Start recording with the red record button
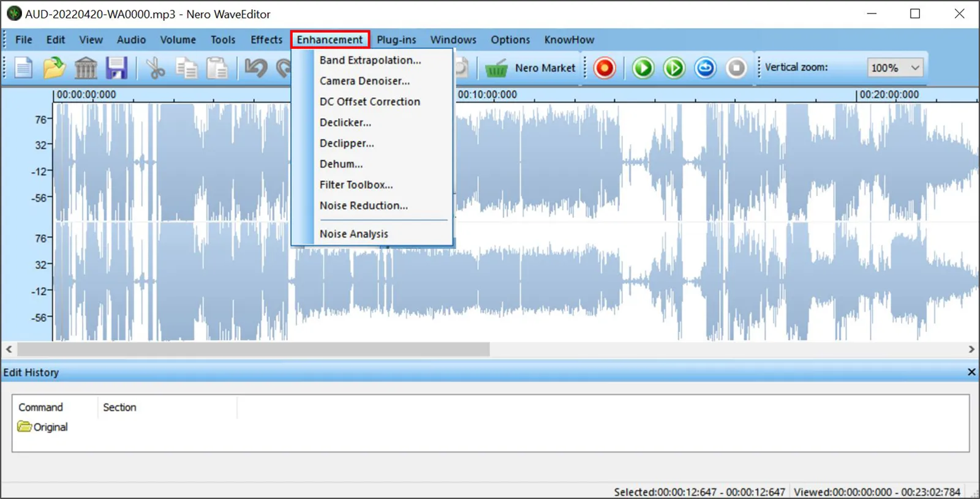Viewport: 980px width, 499px height. click(605, 68)
